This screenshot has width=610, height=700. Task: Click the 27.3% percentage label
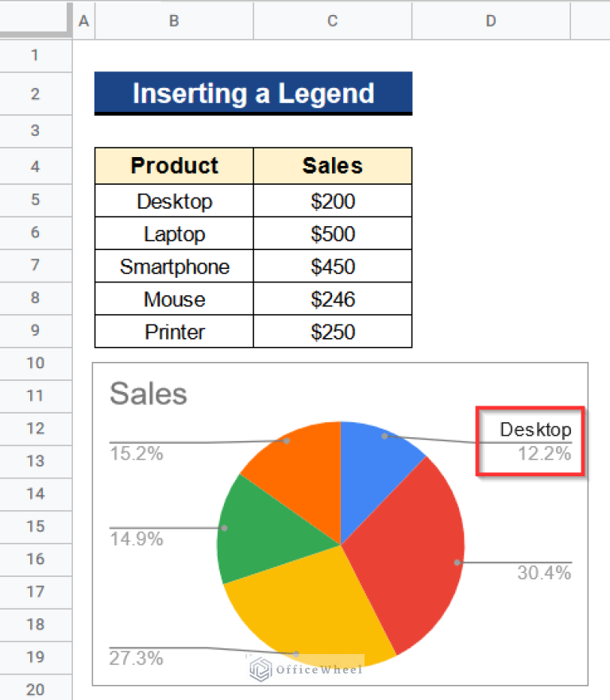coord(136,658)
